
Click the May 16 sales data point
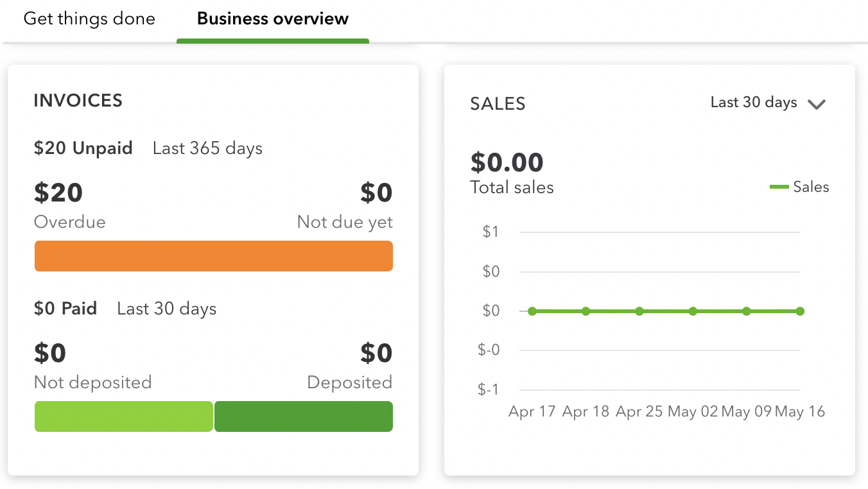[800, 311]
